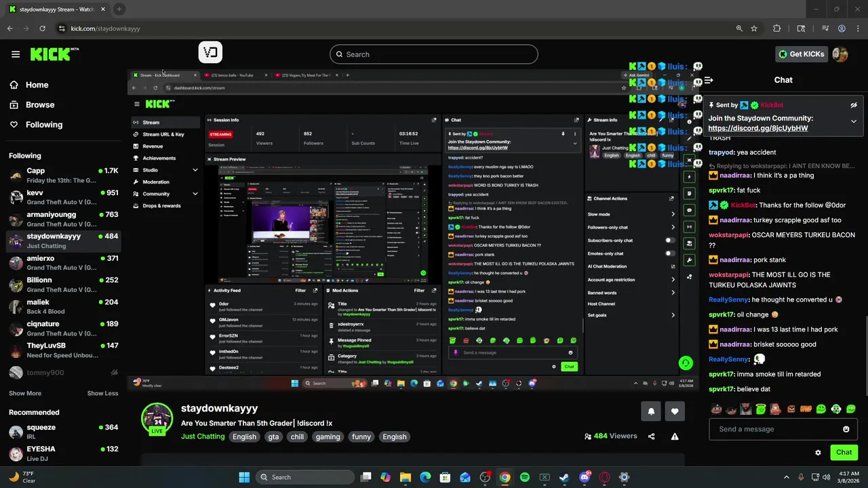This screenshot has height=488, width=868.
Task: Reload the browser page
Action: coord(42,28)
